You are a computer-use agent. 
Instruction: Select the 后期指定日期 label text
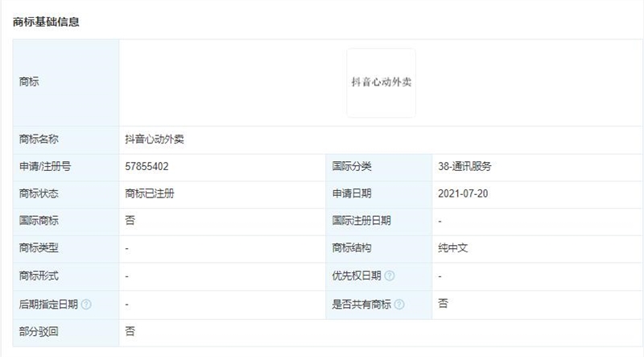click(x=48, y=305)
